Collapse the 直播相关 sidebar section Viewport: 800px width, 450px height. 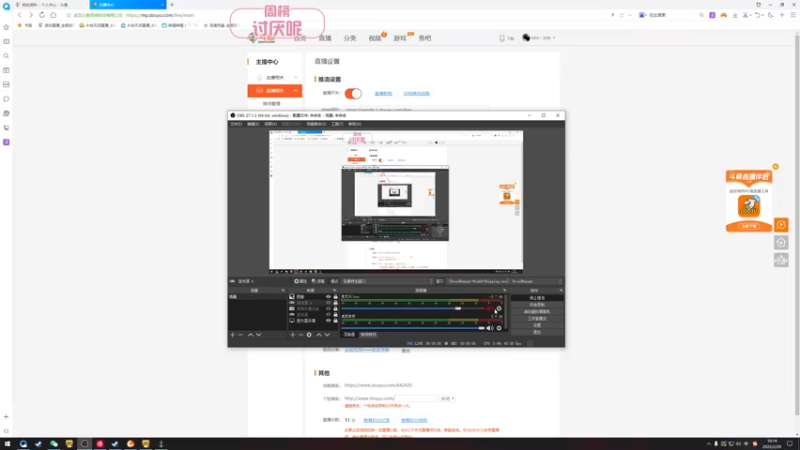pos(295,91)
